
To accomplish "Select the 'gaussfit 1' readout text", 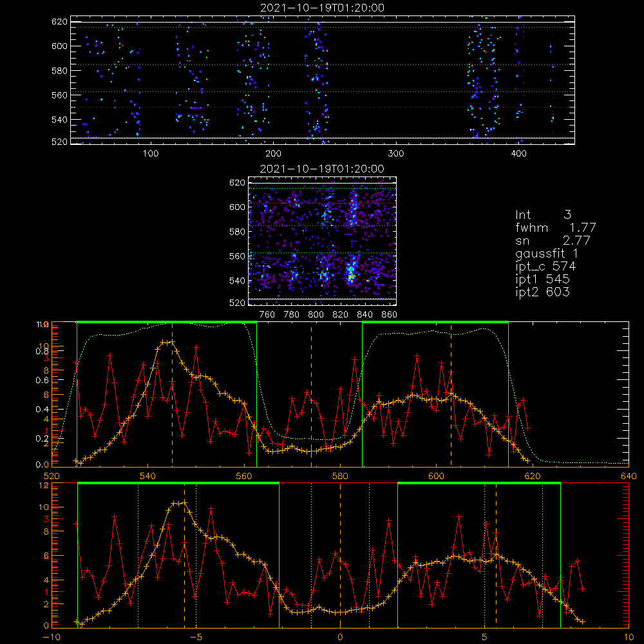I will 547,253.
